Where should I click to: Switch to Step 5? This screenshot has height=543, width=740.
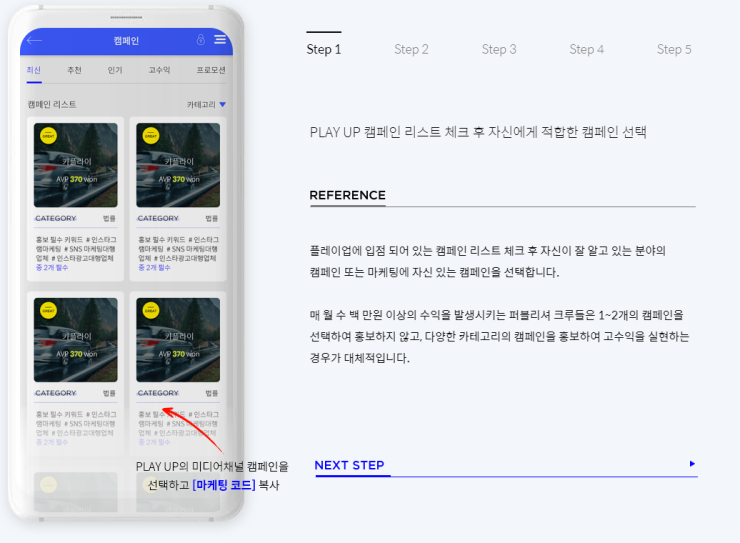point(674,49)
